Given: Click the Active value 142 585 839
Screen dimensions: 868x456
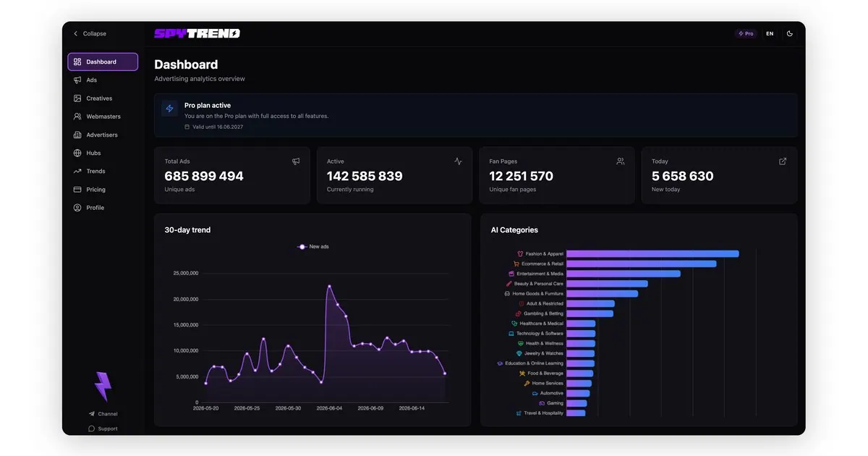Looking at the screenshot, I should click(365, 176).
